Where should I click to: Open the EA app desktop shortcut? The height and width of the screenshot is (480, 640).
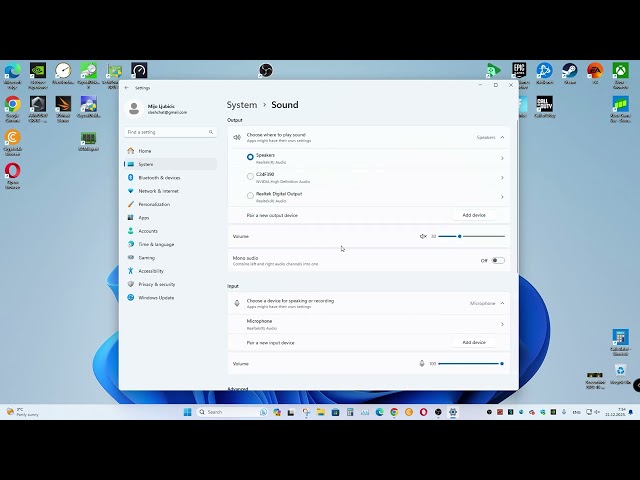(595, 74)
